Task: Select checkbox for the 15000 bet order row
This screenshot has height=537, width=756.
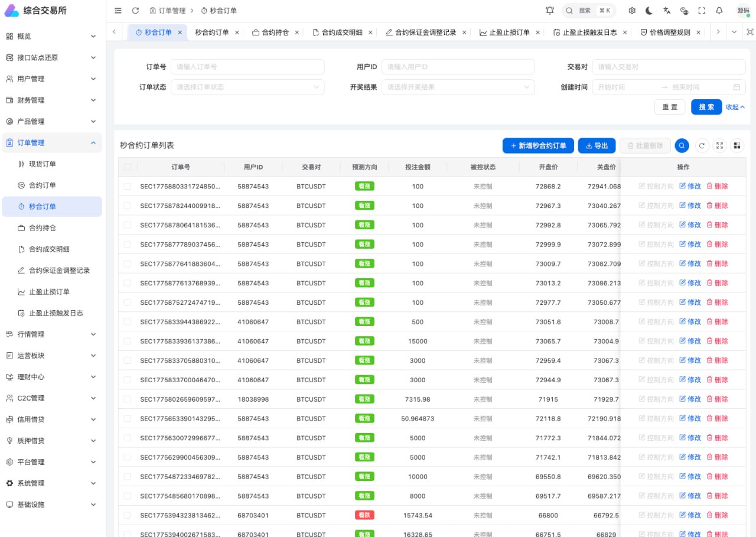Action: tap(128, 341)
